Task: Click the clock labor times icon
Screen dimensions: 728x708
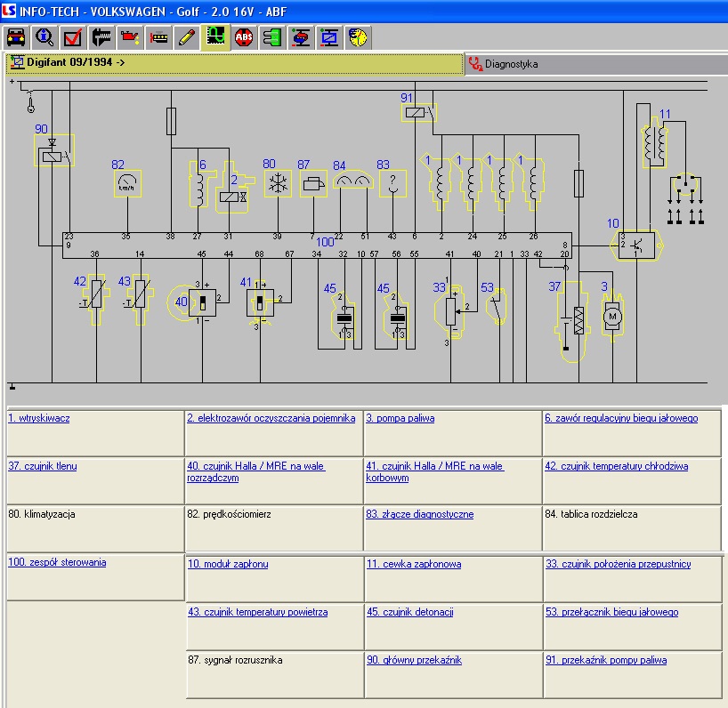Action: pos(358,37)
